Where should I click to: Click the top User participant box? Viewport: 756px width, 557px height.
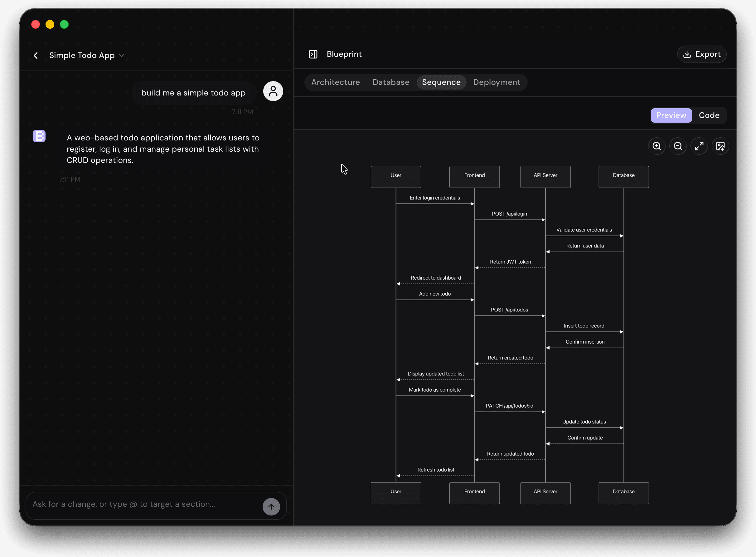[x=396, y=177]
